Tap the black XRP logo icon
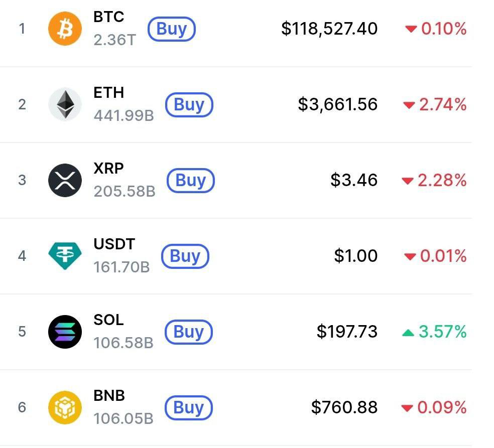 (65, 181)
